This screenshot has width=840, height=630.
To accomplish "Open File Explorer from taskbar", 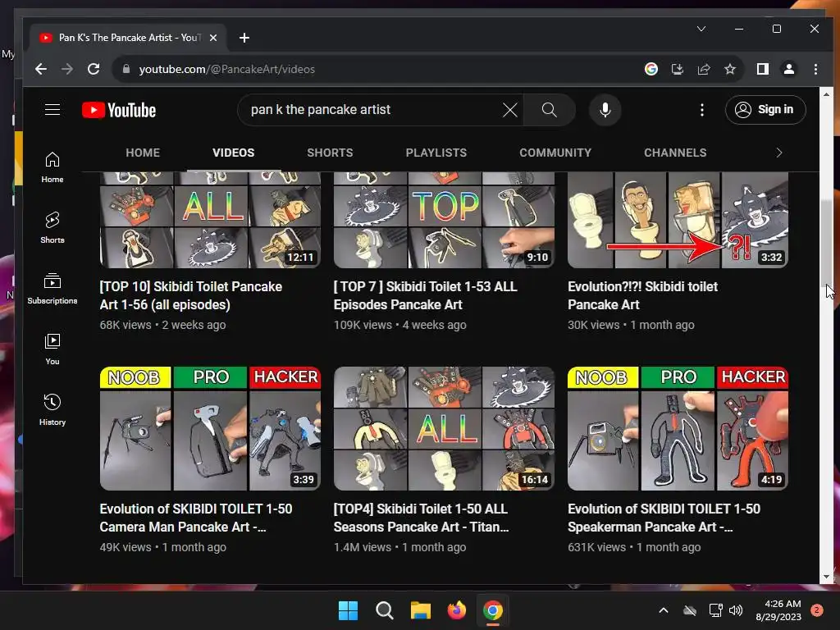I will pyautogui.click(x=421, y=610).
